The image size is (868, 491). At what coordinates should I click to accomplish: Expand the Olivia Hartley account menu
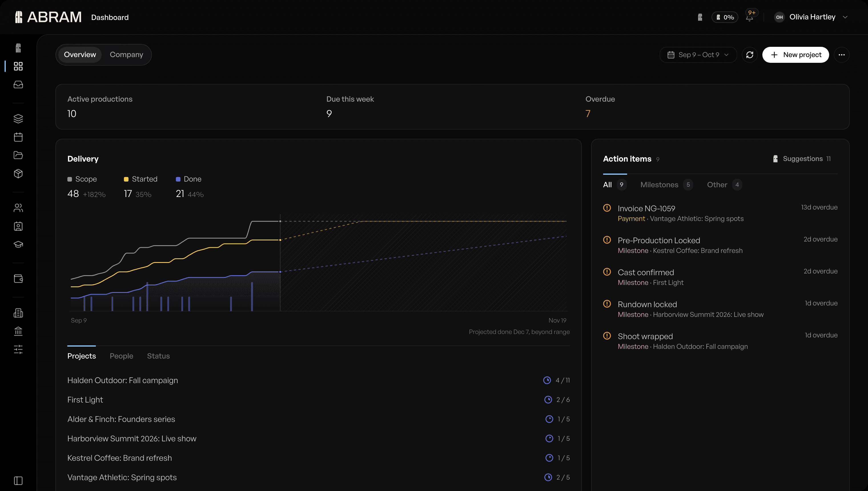(811, 17)
